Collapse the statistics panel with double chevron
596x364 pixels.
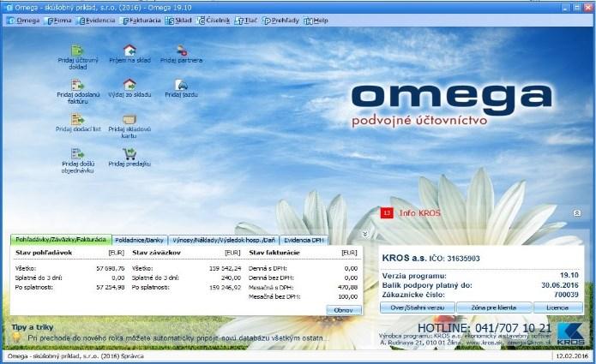365,234
